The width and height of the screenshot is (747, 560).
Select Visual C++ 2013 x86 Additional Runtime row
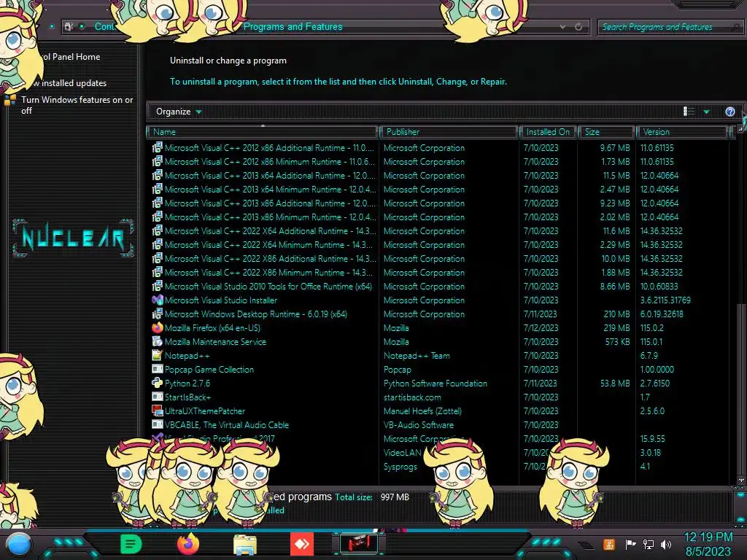pos(438,203)
